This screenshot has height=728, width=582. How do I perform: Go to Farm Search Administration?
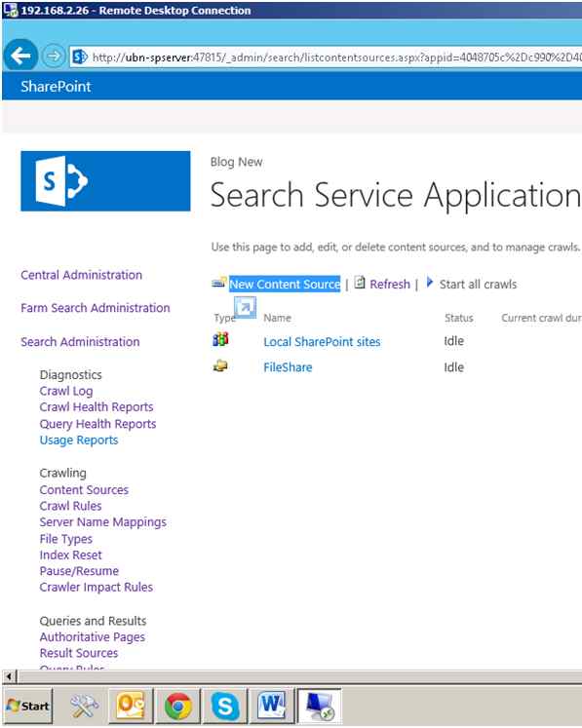coord(96,308)
